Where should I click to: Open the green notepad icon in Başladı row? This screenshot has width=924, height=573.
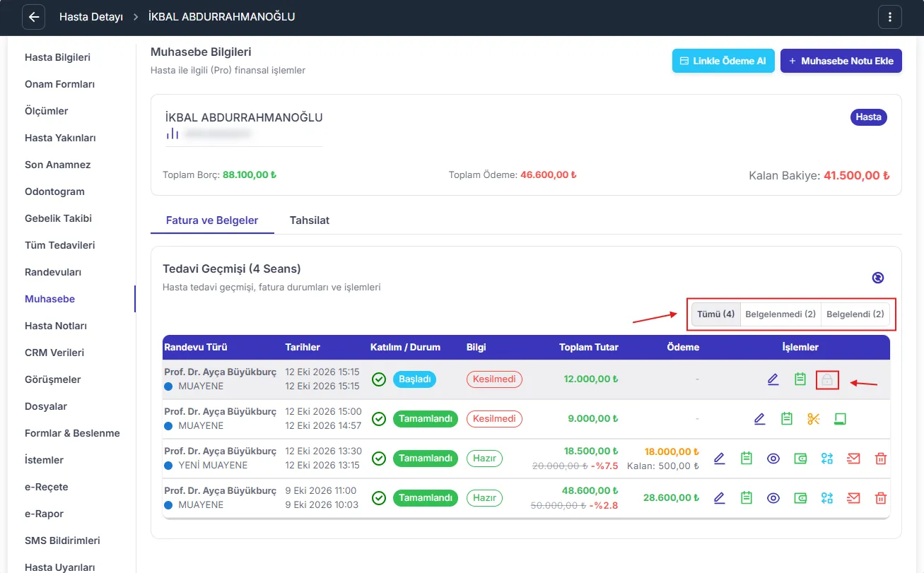(x=800, y=379)
